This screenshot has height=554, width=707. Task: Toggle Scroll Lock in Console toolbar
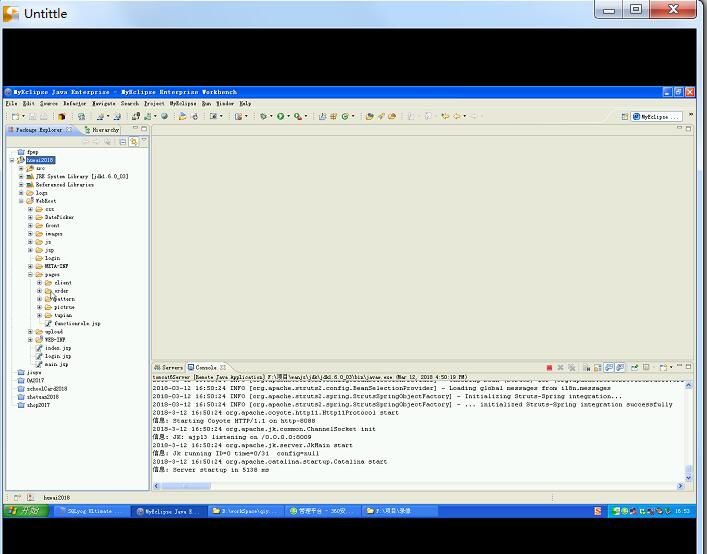598,368
